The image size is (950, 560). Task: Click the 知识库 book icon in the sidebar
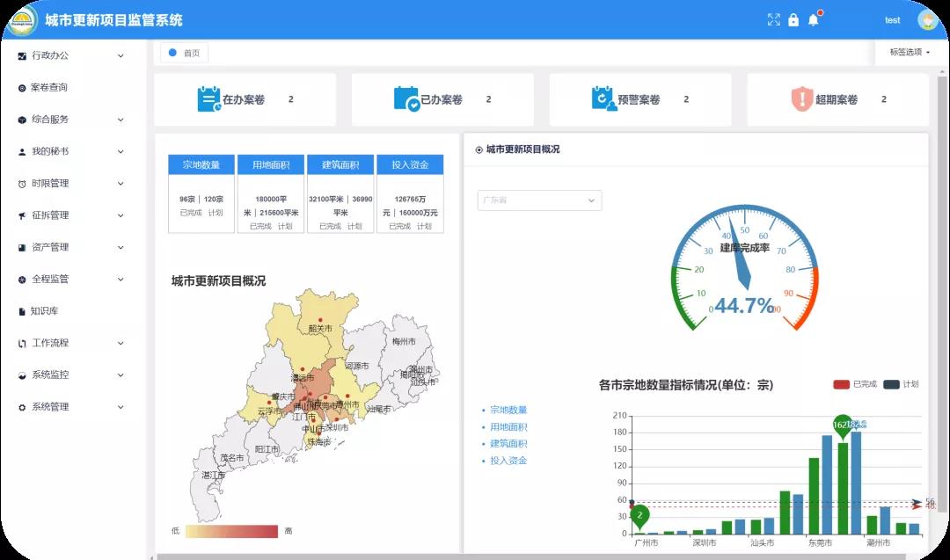tap(22, 311)
